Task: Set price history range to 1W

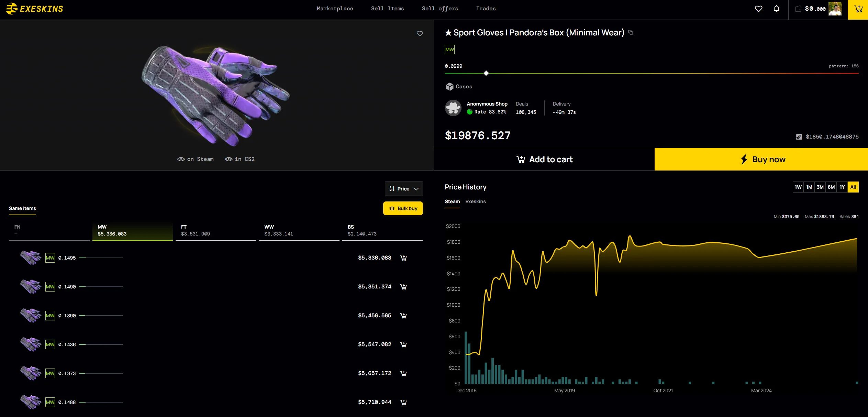Action: pos(798,187)
